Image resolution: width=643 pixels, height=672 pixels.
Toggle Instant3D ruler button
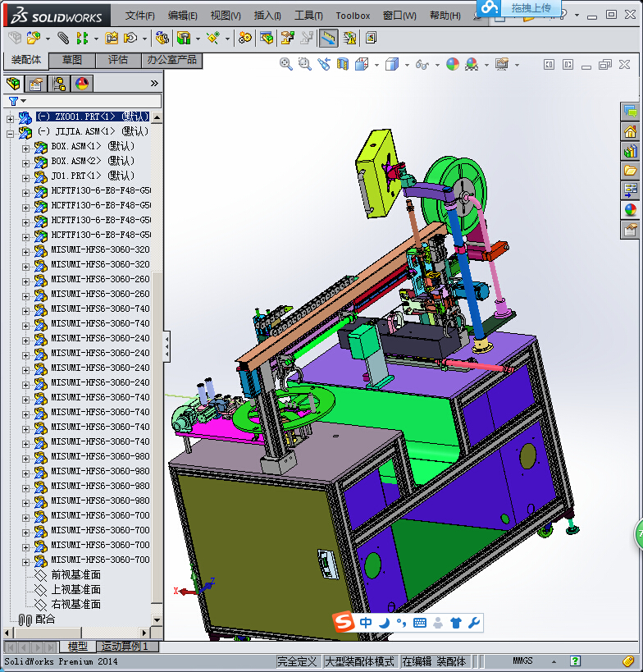tap(328, 38)
